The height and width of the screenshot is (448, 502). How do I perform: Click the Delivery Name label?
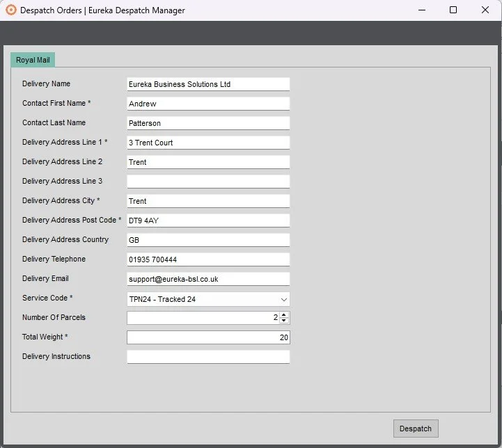tap(46, 83)
